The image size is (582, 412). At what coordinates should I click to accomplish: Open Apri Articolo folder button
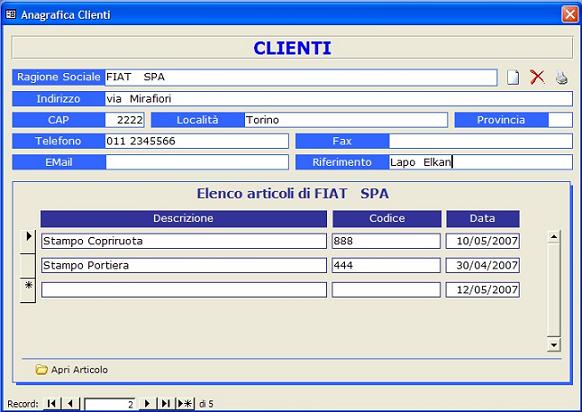(72, 370)
